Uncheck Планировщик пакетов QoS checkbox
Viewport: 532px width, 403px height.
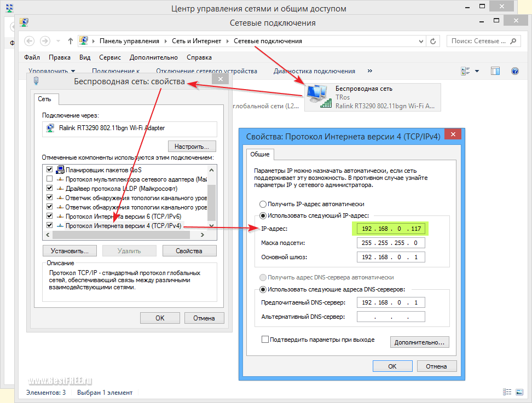pyautogui.click(x=50, y=169)
